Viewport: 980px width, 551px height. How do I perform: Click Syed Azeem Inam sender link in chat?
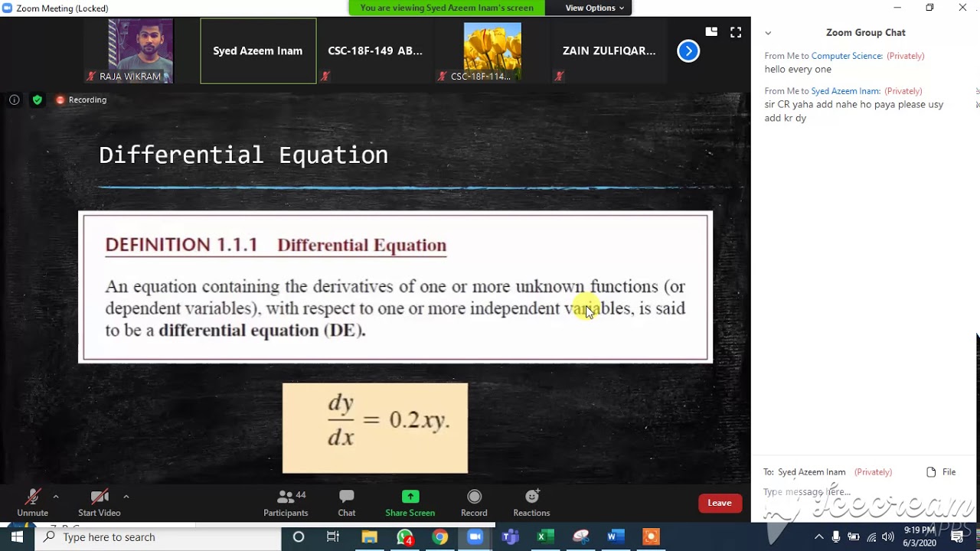coord(845,91)
